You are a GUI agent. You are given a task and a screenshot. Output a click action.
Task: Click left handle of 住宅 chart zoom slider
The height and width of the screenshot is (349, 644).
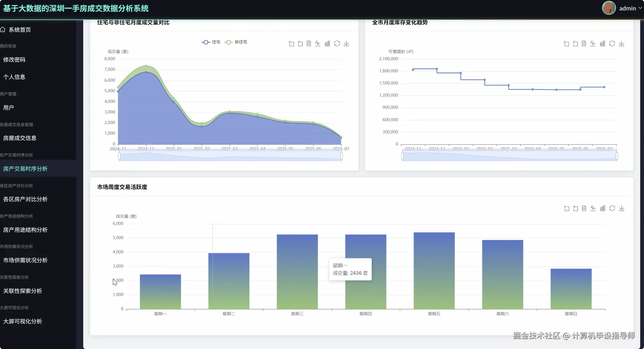coord(119,156)
